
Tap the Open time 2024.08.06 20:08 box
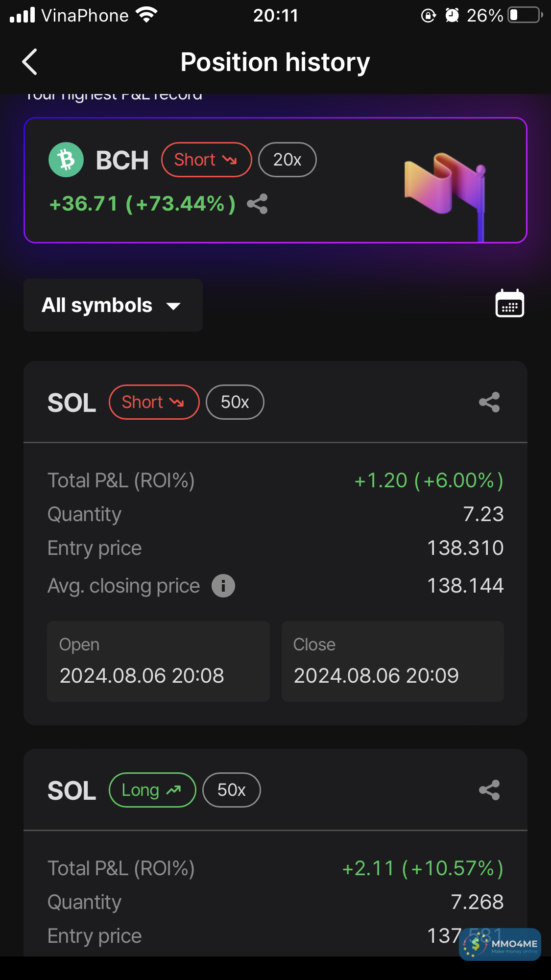coord(158,661)
